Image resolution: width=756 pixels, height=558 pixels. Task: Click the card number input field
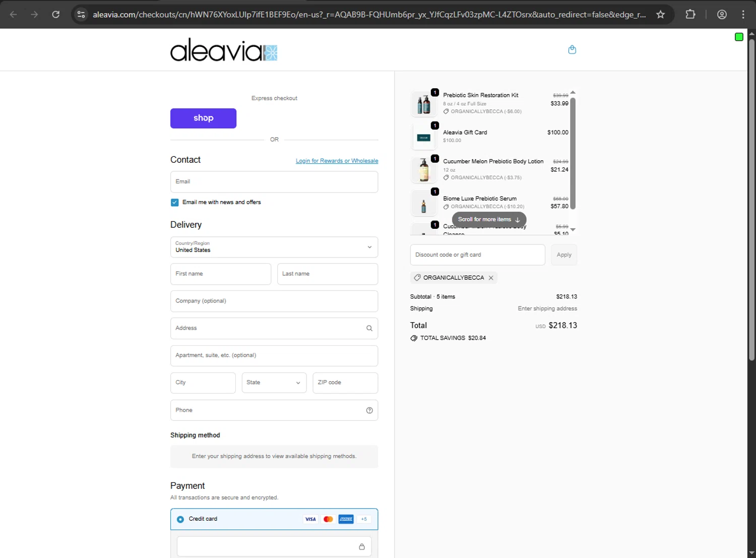tap(274, 546)
